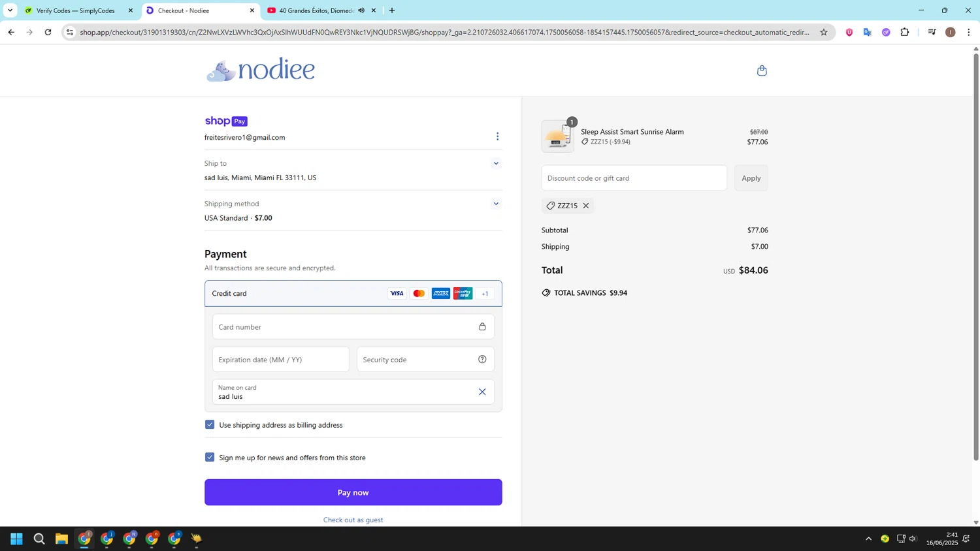The image size is (980, 551).
Task: Toggle Use shipping address as billing address
Action: click(x=210, y=424)
